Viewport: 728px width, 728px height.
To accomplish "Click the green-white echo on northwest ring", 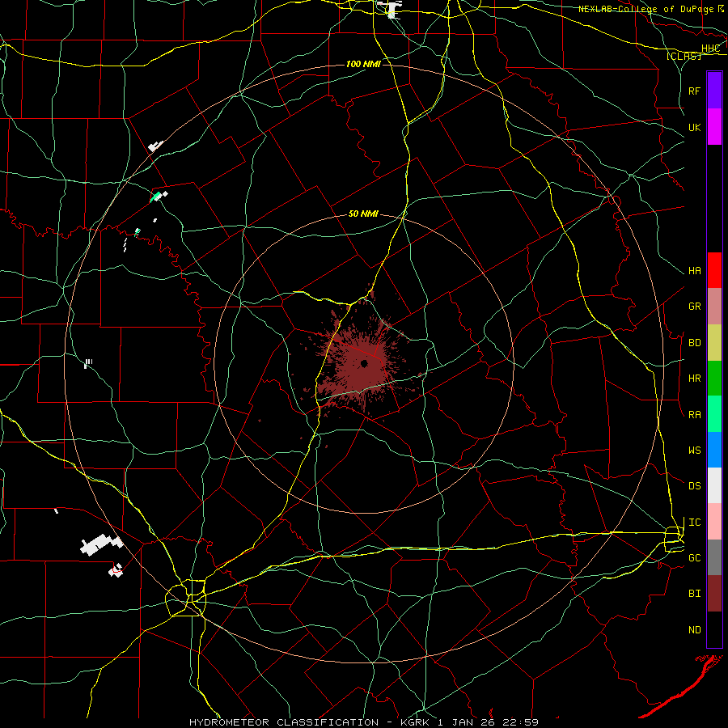I will pyautogui.click(x=159, y=197).
